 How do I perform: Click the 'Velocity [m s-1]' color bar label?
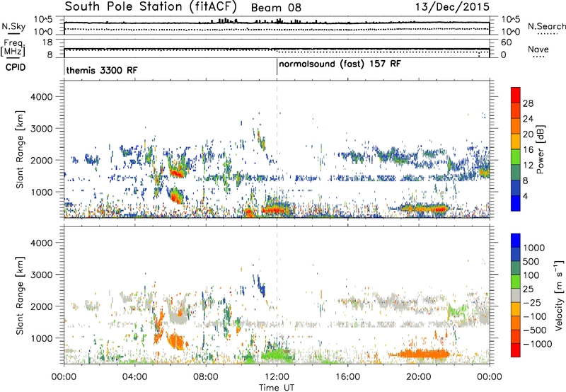[x=559, y=295]
